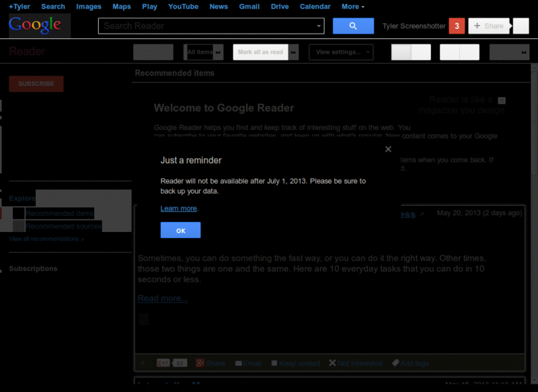Open Calendar in the Google bar
The width and height of the screenshot is (538, 392).
pyautogui.click(x=315, y=7)
